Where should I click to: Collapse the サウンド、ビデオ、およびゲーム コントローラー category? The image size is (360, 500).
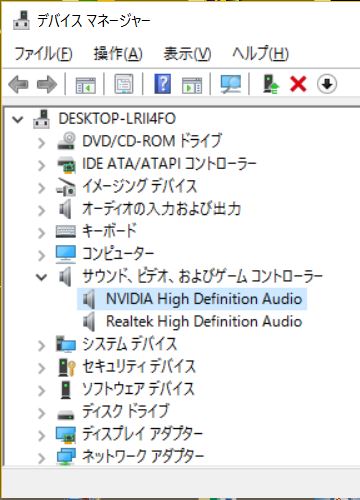[x=41, y=277]
